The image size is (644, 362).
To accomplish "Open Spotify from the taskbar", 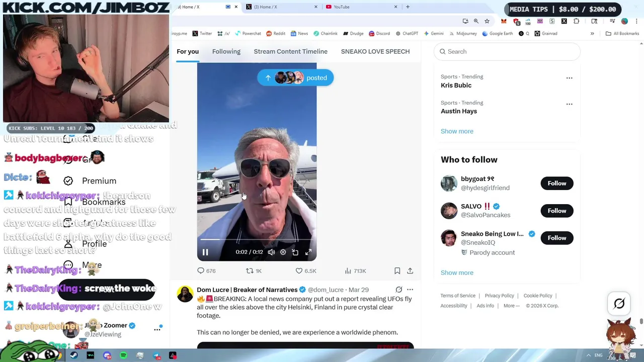I will [x=124, y=355].
